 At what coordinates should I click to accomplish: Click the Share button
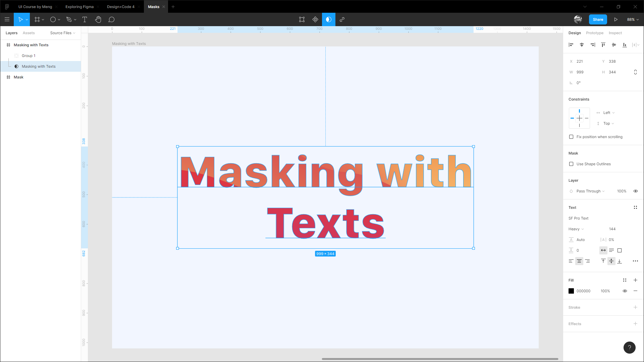(x=598, y=19)
